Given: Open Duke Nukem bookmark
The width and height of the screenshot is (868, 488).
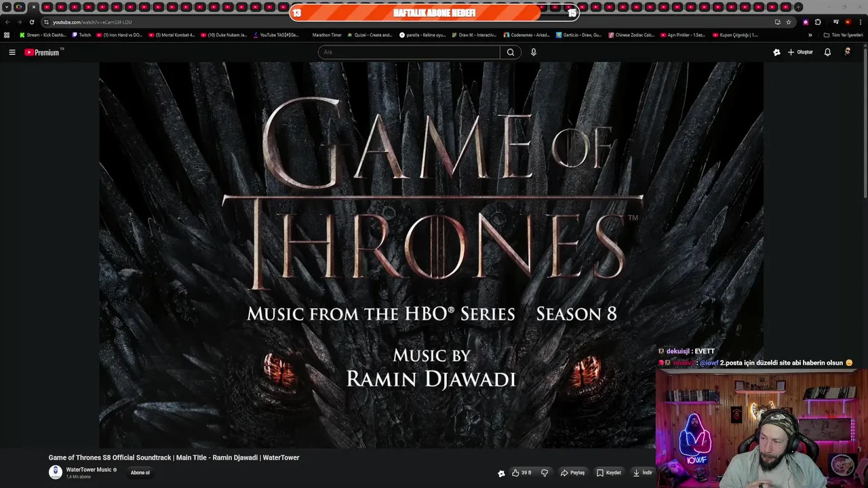Looking at the screenshot, I should (224, 35).
